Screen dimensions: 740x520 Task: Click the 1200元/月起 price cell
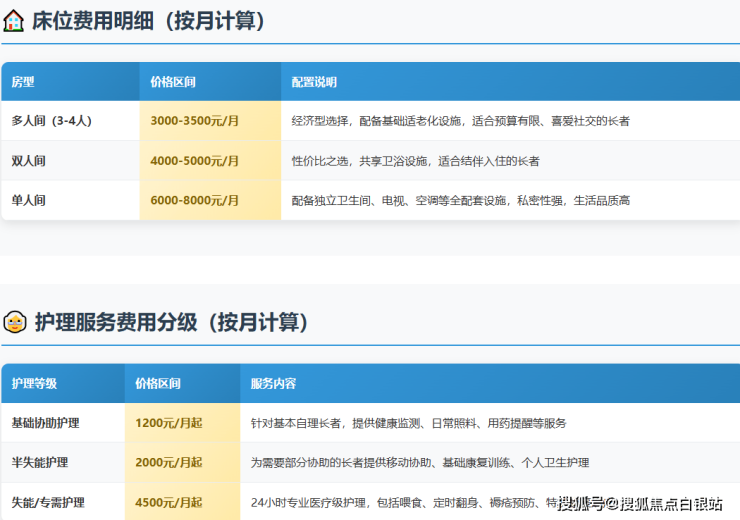click(x=168, y=423)
